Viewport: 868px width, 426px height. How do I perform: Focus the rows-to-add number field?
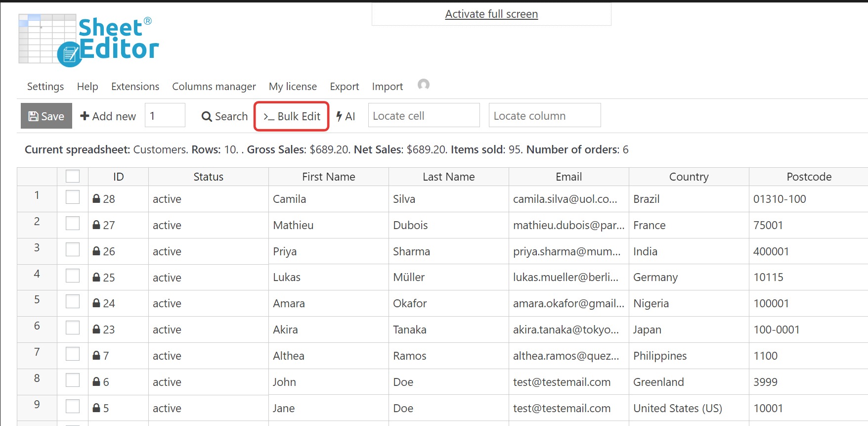(x=165, y=115)
